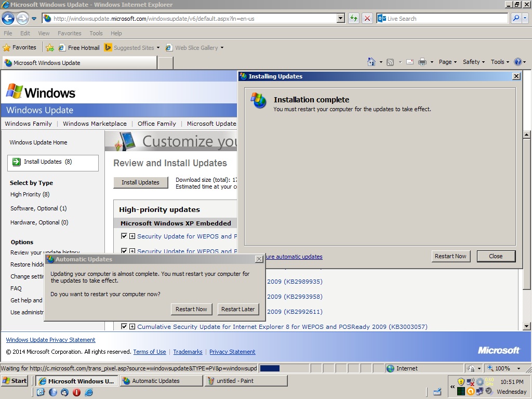This screenshot has width=532, height=399.
Task: Click the Install Updates button under Review heading
Action: 140,182
